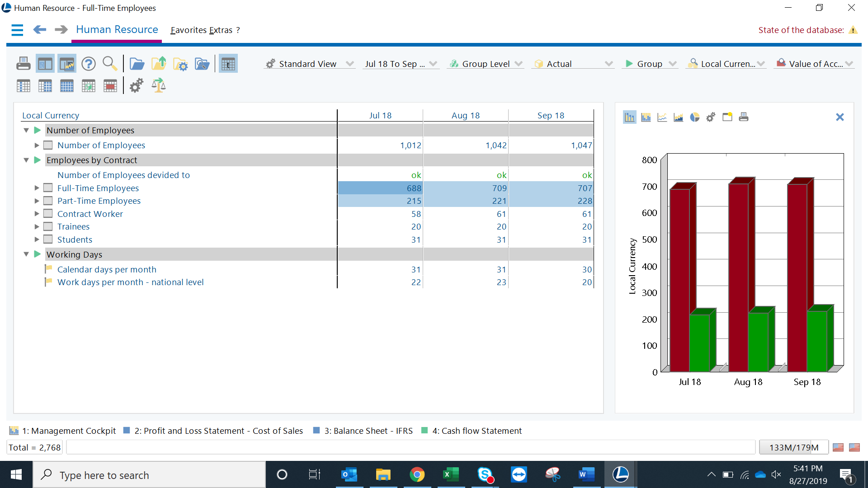Image resolution: width=868 pixels, height=488 pixels.
Task: Click the Actual filter button
Action: pyautogui.click(x=572, y=64)
